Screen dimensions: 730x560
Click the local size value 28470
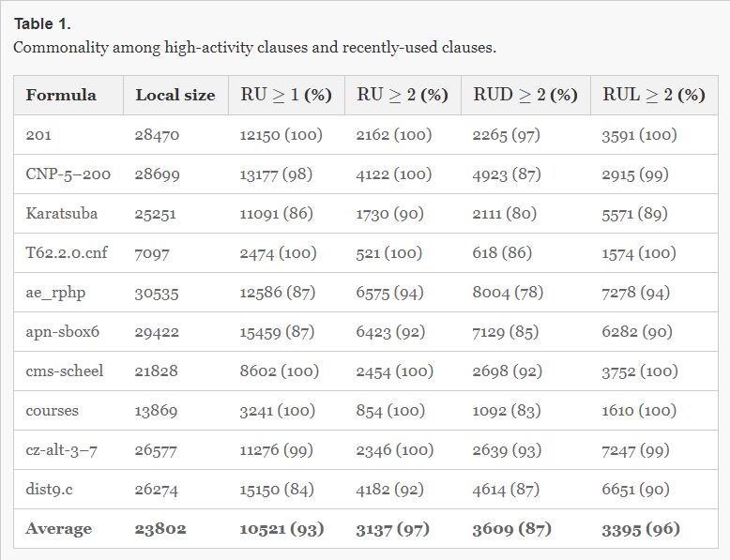click(x=157, y=135)
